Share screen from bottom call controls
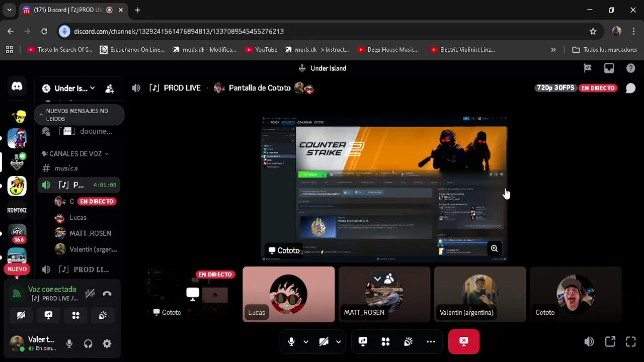The width and height of the screenshot is (644, 362). click(x=363, y=342)
